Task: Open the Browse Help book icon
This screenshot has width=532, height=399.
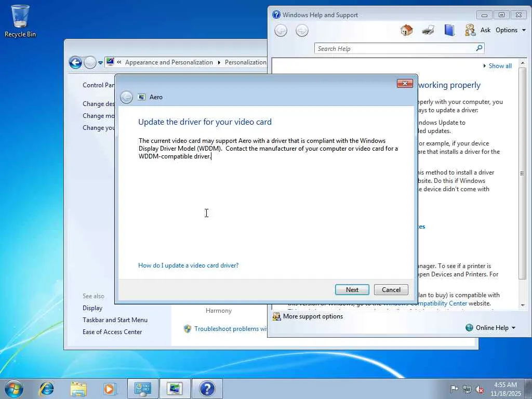Action: [x=449, y=30]
